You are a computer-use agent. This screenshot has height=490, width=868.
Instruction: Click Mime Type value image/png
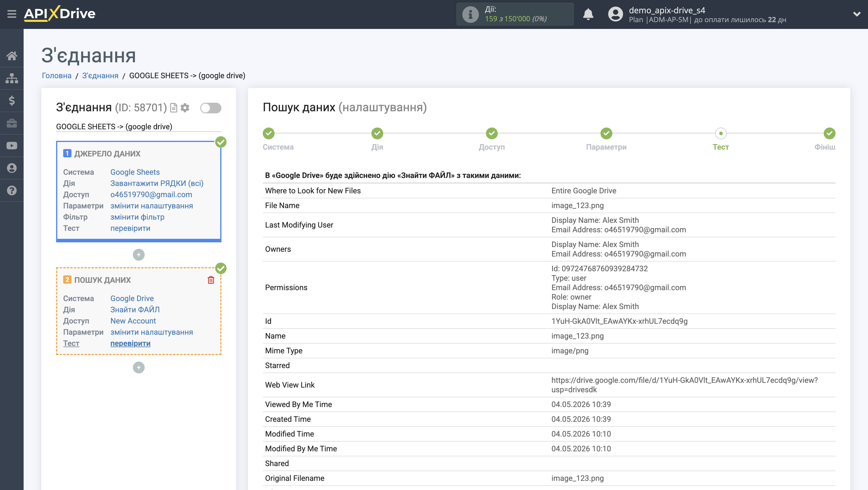(x=570, y=351)
